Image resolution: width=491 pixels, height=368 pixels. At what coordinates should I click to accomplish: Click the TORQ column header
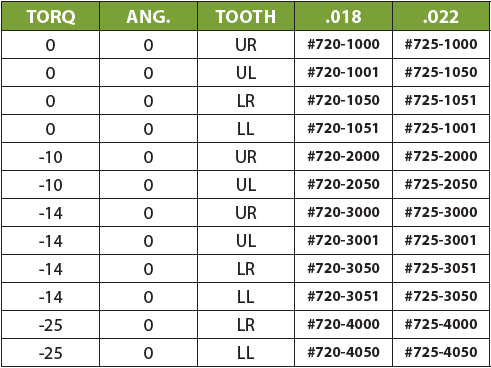pyautogui.click(x=51, y=17)
